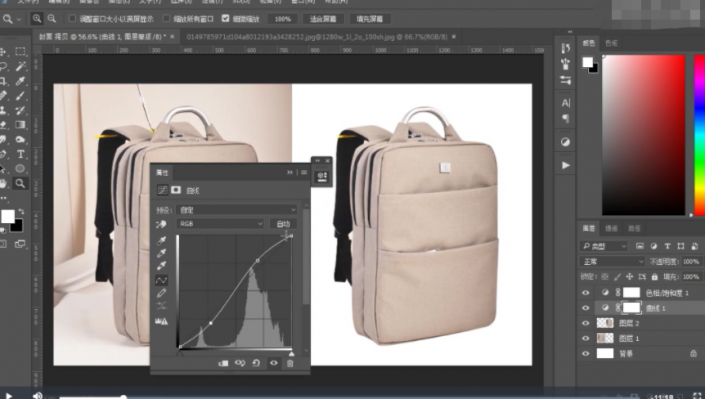This screenshot has width=705, height=399.
Task: Select the Magic Wand tool
Action: tap(20, 67)
